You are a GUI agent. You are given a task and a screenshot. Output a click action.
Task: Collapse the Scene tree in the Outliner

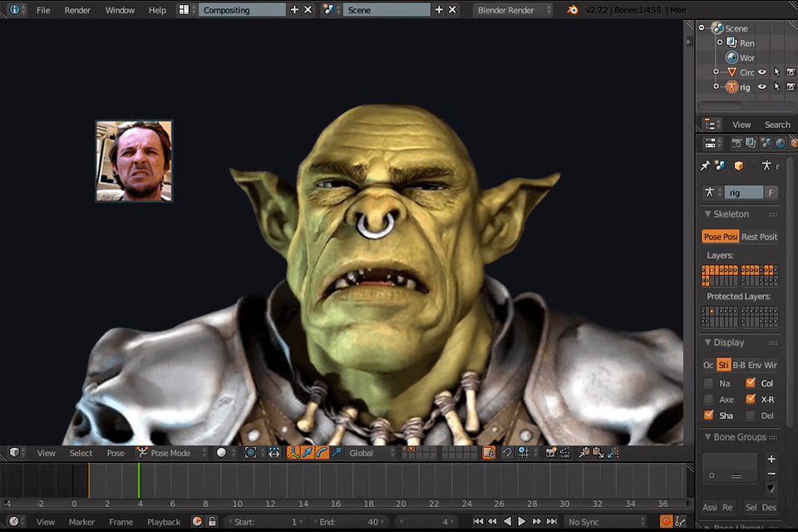coord(702,27)
